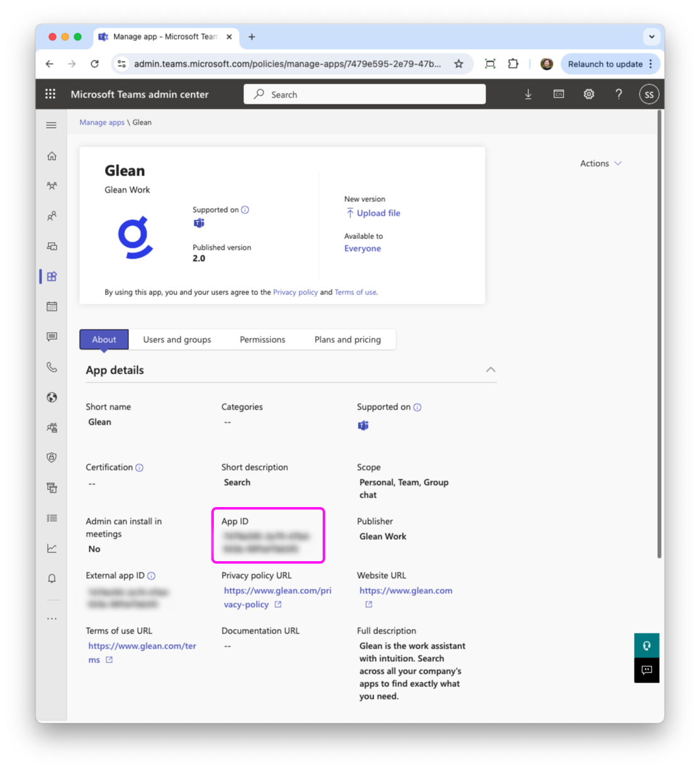The image size is (700, 770).
Task: Click Microsoft Teams admin center title
Action: click(x=140, y=94)
